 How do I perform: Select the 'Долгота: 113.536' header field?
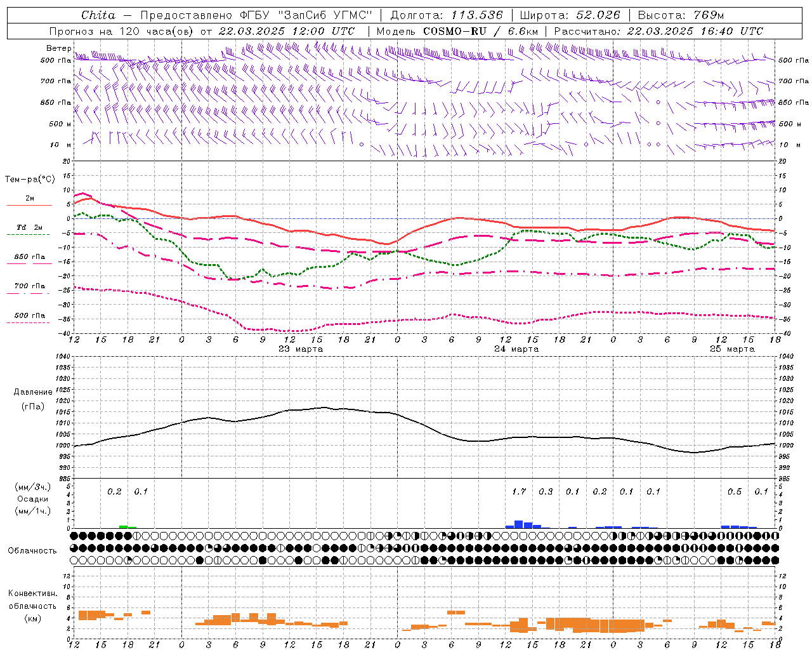tap(447, 15)
